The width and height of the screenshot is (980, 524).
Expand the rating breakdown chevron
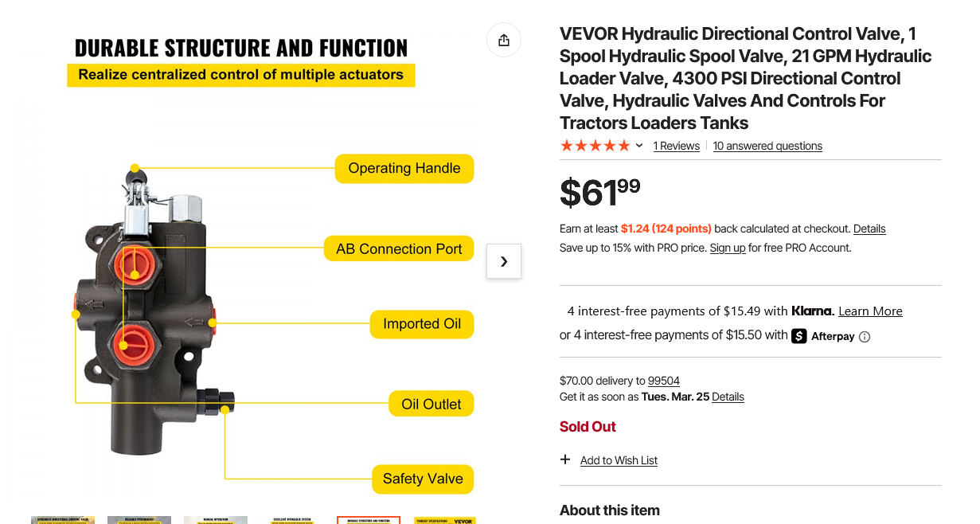(639, 146)
